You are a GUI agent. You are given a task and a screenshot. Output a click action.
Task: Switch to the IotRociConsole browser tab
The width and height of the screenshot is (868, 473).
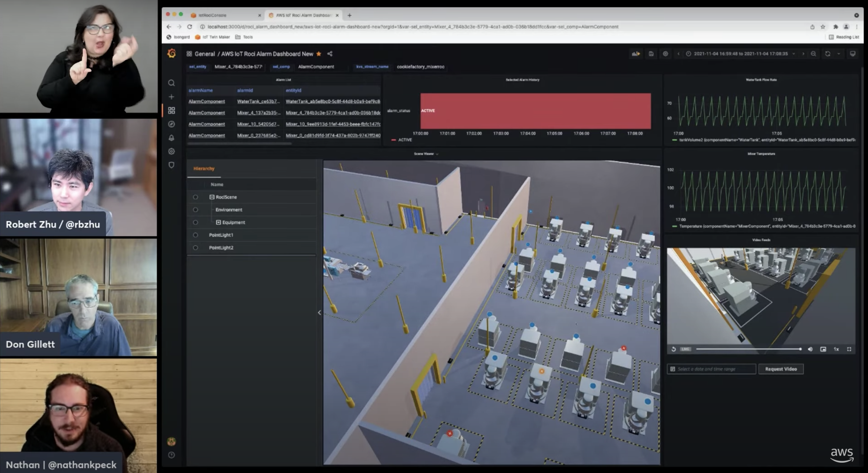(x=226, y=15)
